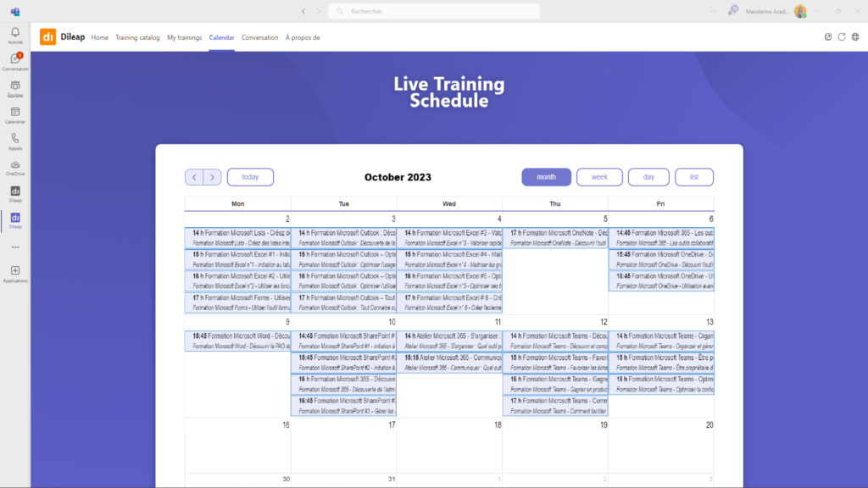The width and height of the screenshot is (868, 488).
Task: Open 16 h Excel #2 event on Monday
Action: click(238, 281)
